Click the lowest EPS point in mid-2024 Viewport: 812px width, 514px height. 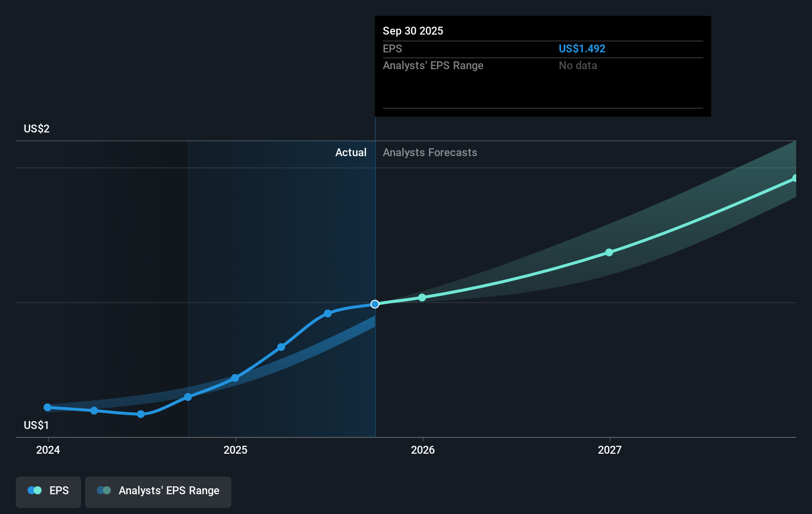pos(141,414)
